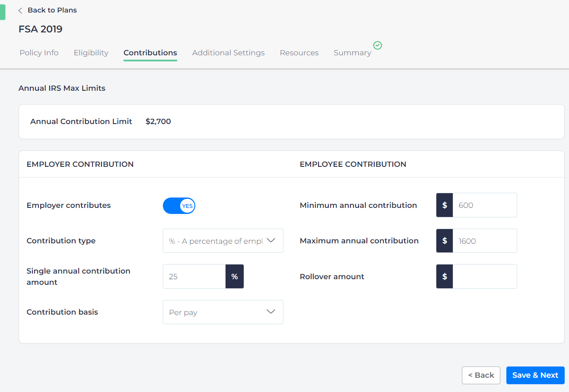The width and height of the screenshot is (569, 392).
Task: Go to the Additional Settings tab
Action: click(x=228, y=53)
